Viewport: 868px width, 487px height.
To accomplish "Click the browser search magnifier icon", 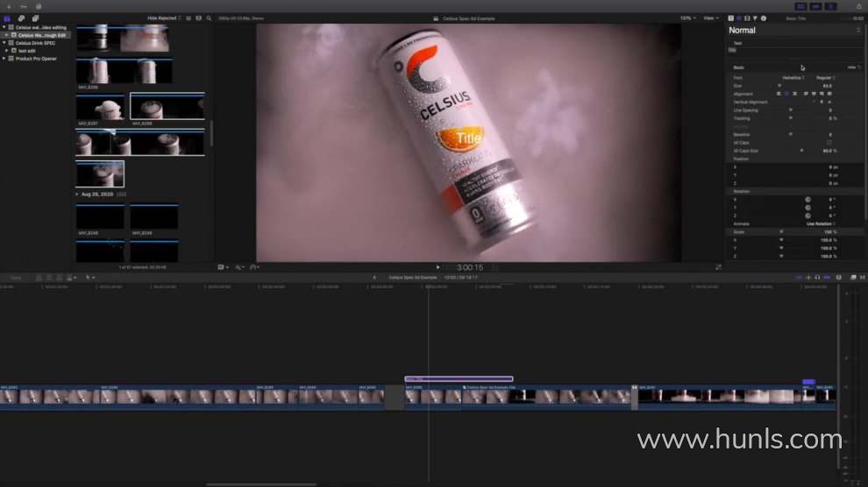I will (x=209, y=18).
